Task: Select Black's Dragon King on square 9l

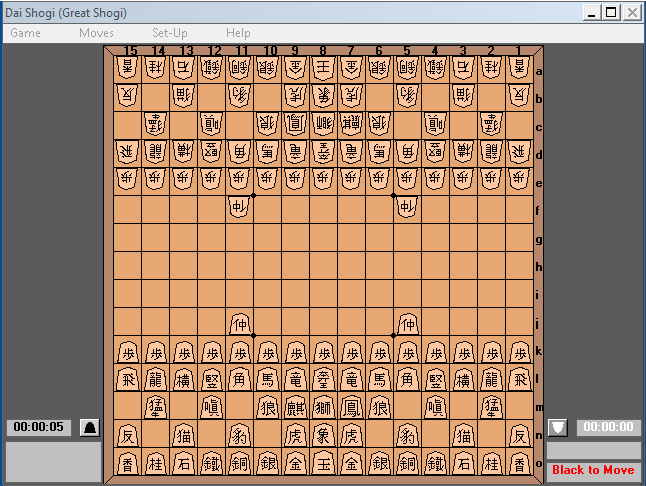Action: pos(295,380)
